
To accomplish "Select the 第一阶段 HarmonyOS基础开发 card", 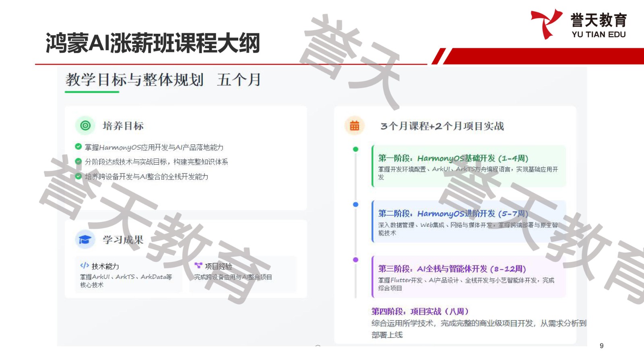I will click(x=469, y=166).
